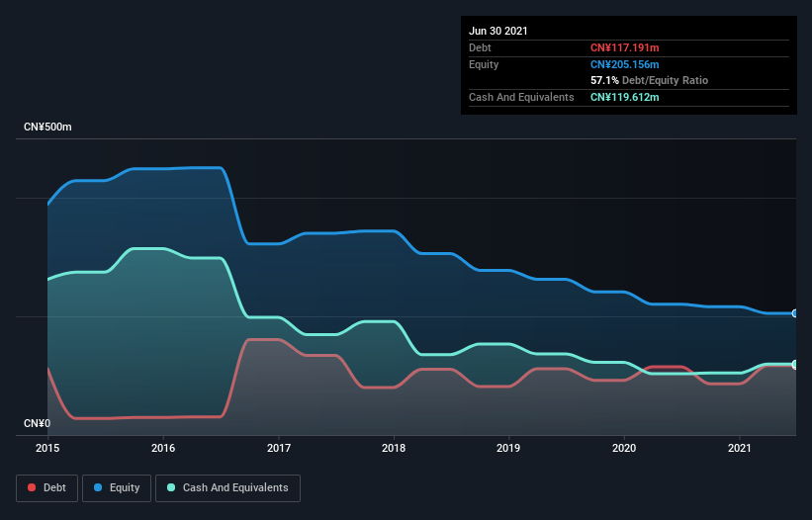Click the 2020 x-axis label
This screenshot has height=520, width=812.
pos(624,448)
